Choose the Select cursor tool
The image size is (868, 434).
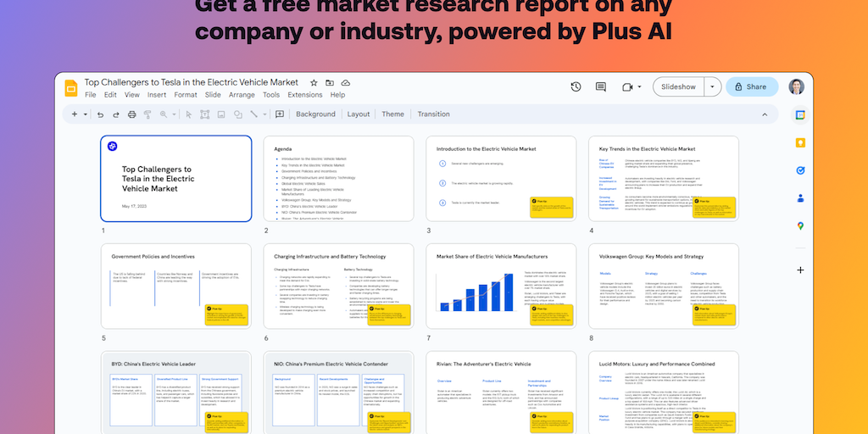point(189,114)
